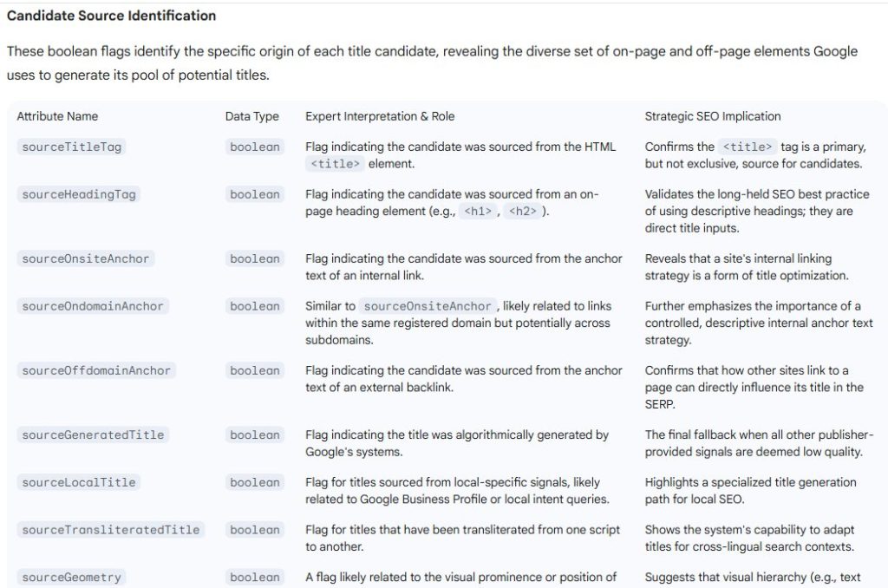Click the <title> chip in the SEO Implication column
The height and width of the screenshot is (588, 888).
point(748,147)
